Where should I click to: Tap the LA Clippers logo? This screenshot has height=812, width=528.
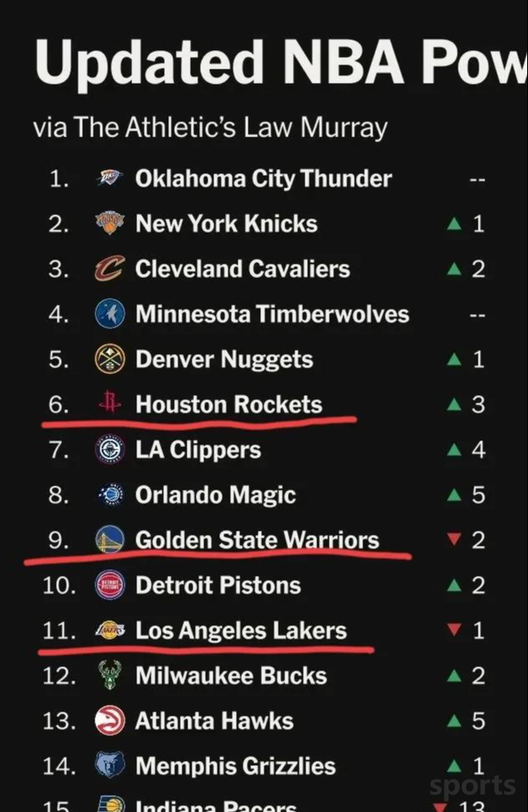110,449
